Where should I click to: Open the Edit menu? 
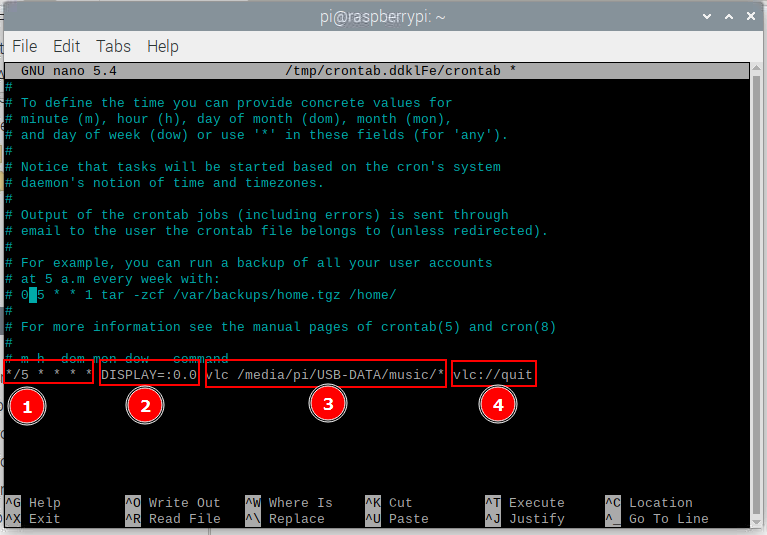[x=66, y=46]
